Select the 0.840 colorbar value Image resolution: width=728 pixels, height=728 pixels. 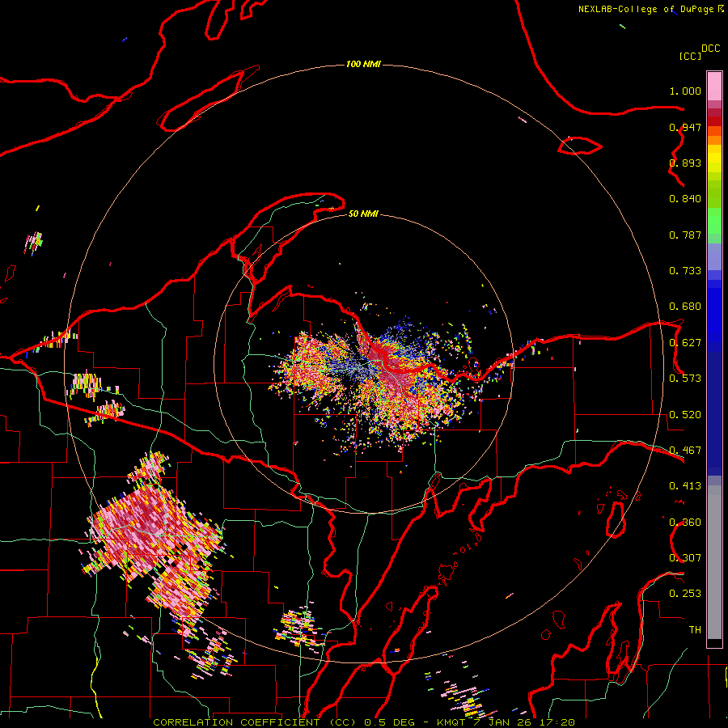pyautogui.click(x=685, y=199)
